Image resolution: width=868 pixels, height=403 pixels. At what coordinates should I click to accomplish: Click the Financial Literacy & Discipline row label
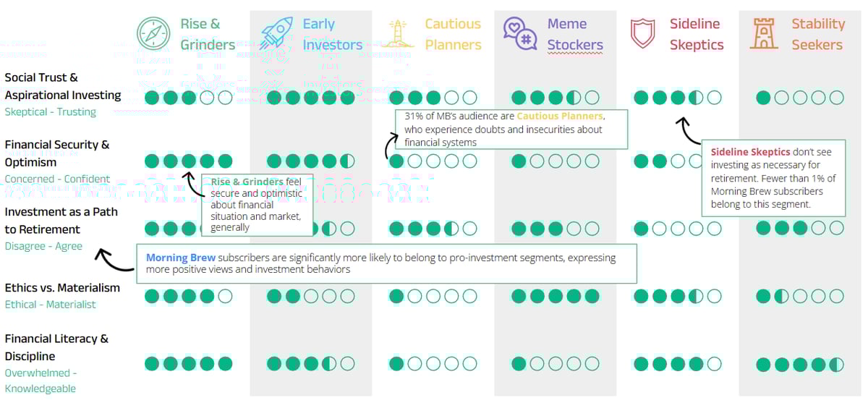[x=56, y=347]
